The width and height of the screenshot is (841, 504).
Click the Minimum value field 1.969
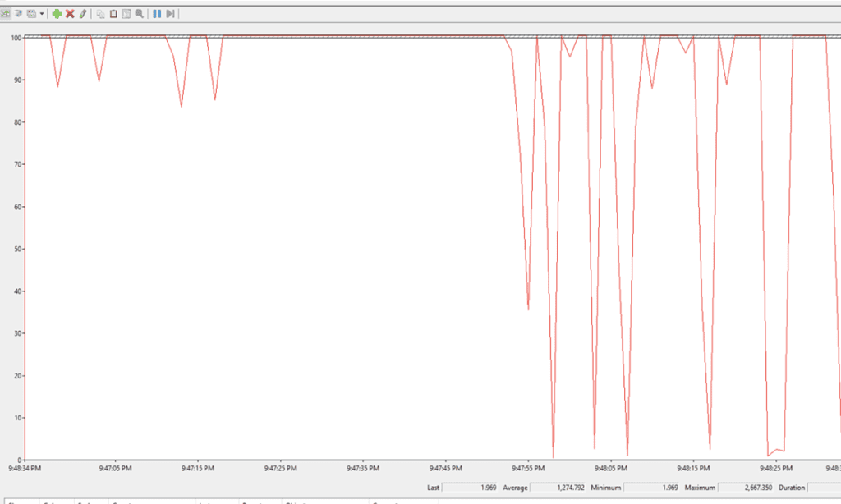click(651, 488)
